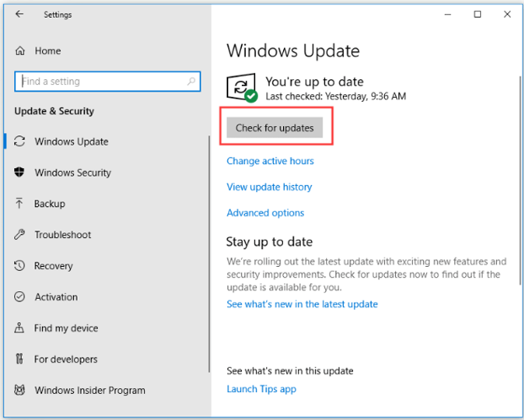This screenshot has height=420, width=524.
Task: Open Windows Insider Program label
Action: point(90,390)
